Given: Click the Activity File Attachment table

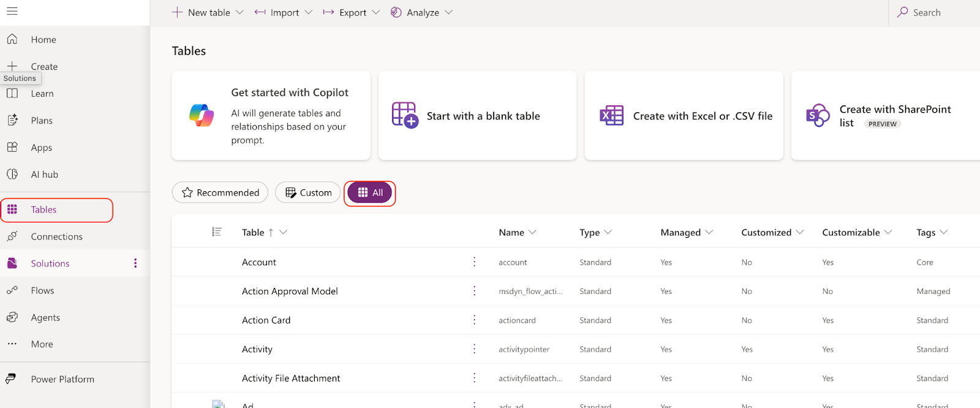Looking at the screenshot, I should [x=291, y=379].
